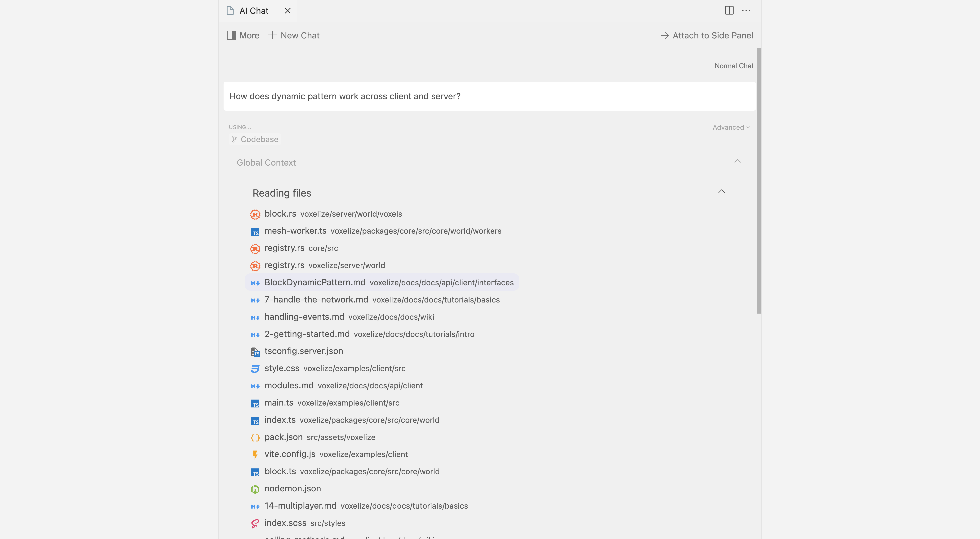This screenshot has height=539, width=980.
Task: Click Attach to Side Panel
Action: click(706, 35)
